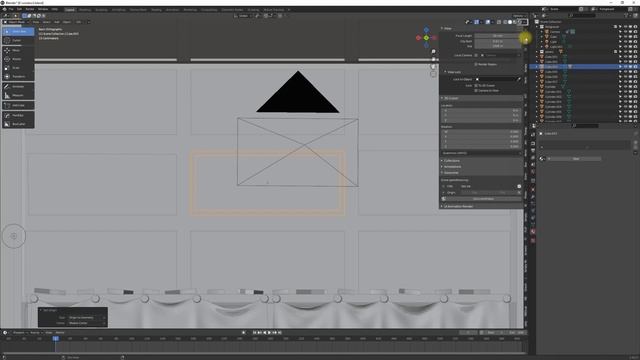640x360 pixels.
Task: Jump to the timeline start frame
Action: pos(254,333)
